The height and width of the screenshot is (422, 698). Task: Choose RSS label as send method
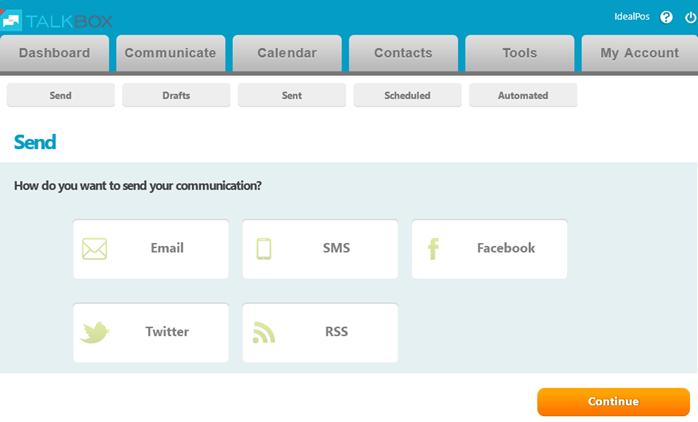coord(337,332)
